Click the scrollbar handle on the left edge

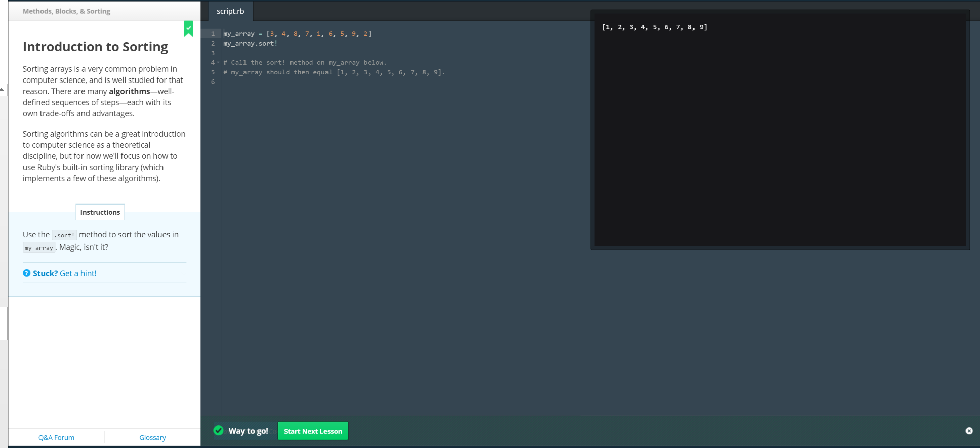[x=4, y=323]
